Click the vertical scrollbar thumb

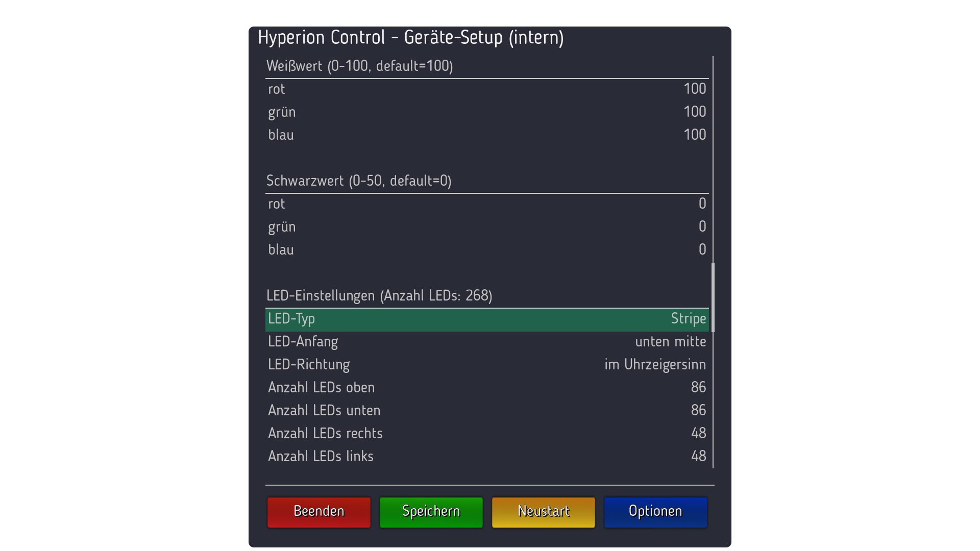point(713,297)
